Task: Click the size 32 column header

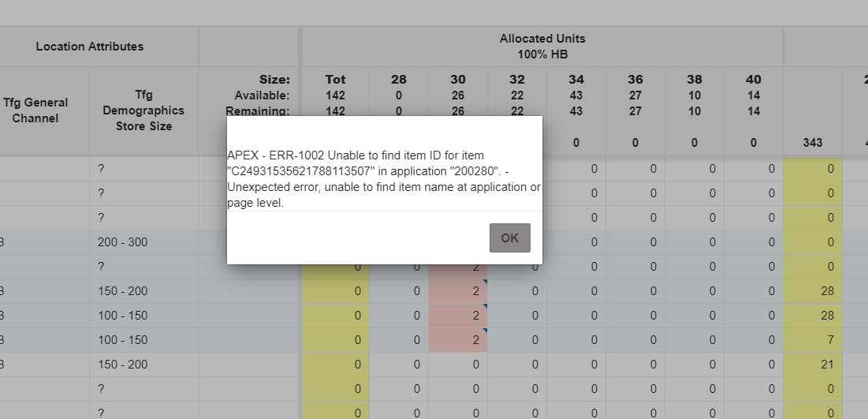Action: [x=517, y=79]
